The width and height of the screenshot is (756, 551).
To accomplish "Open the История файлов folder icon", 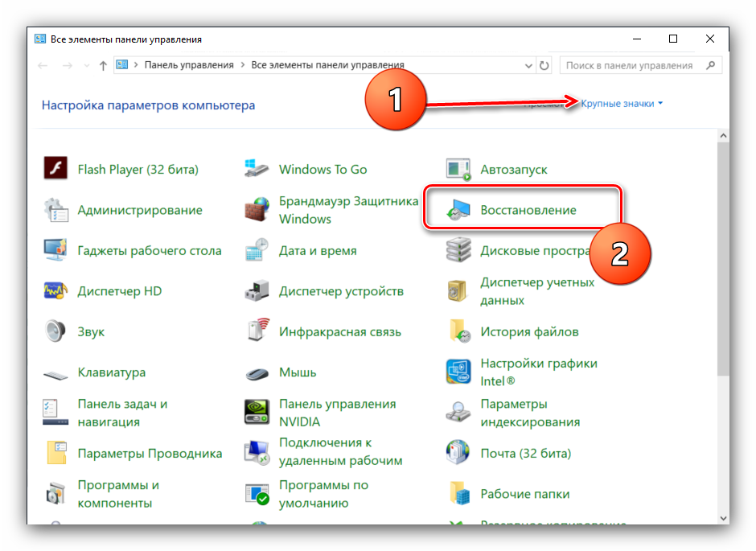I will click(459, 331).
